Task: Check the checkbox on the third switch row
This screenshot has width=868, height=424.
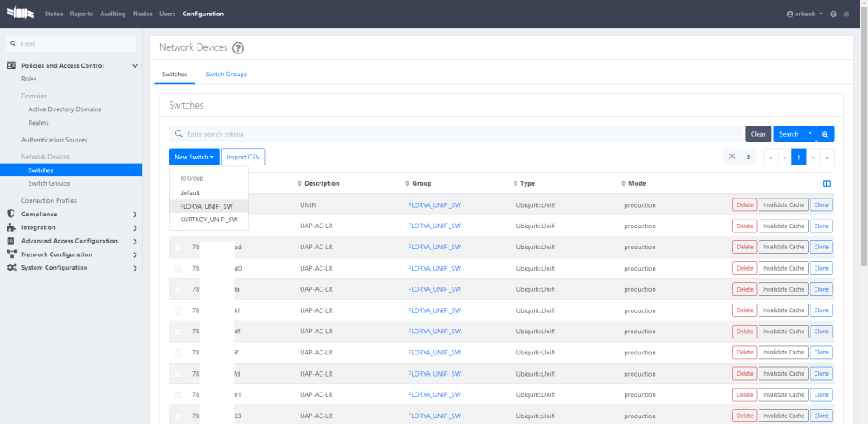Action: pos(178,247)
